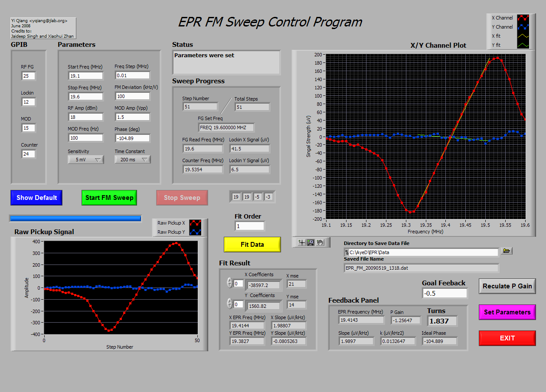
Task: Click the Feedback Slope value 1.9897
Action: (x=356, y=341)
